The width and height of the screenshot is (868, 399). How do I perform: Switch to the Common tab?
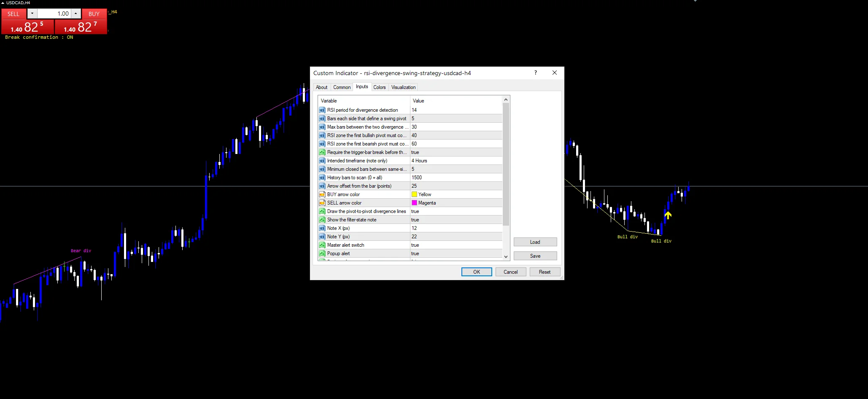[342, 87]
